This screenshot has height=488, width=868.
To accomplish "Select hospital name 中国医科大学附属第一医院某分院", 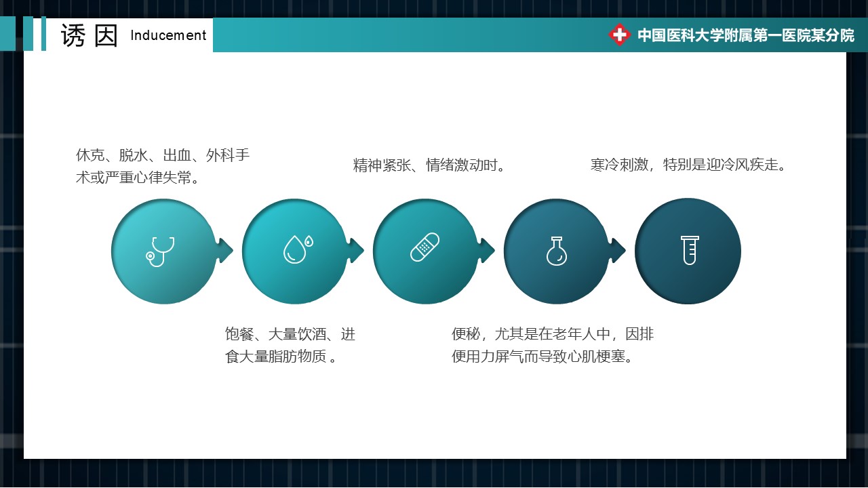I will pos(746,35).
